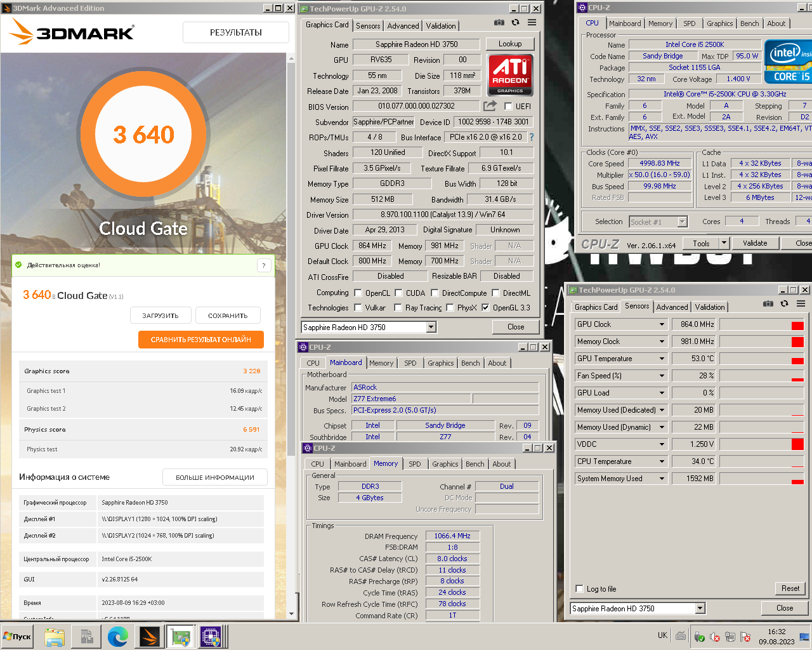Click the on-screen keyboard tray icon
Screen dimensions: 812x650
[681, 636]
